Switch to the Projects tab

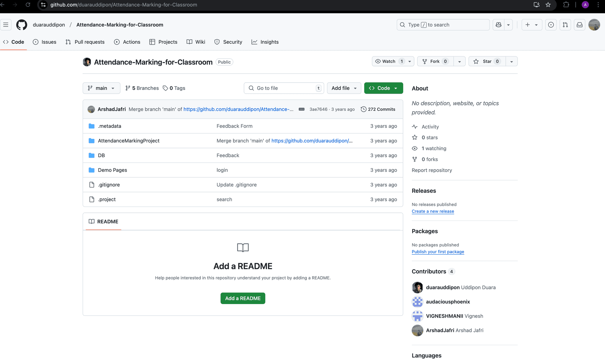point(163,42)
